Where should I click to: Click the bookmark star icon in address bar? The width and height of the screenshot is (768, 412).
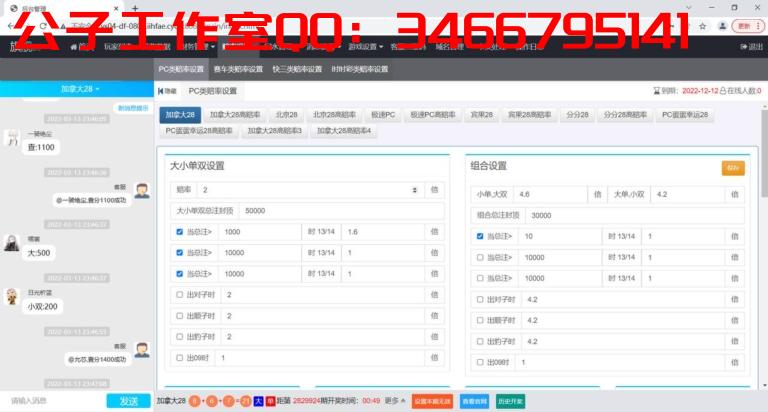[702, 26]
